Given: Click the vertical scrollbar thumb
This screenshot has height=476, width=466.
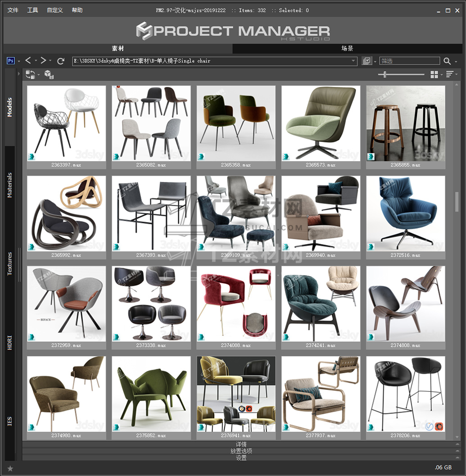Looking at the screenshot, I should pos(457,202).
